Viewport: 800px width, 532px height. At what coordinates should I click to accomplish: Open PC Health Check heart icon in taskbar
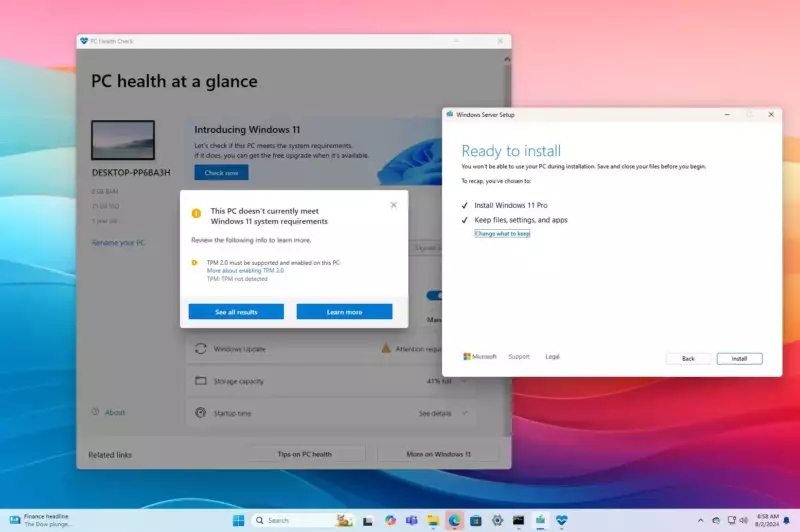coord(562,520)
